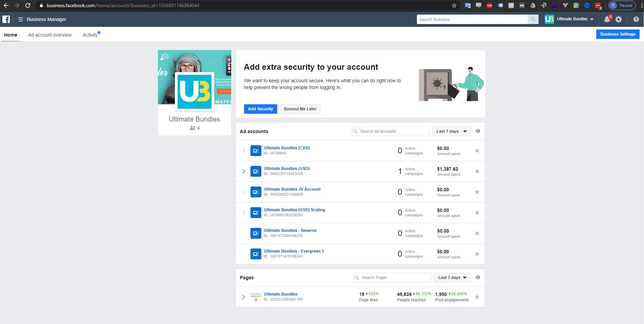Favorite the Ultimate Bundles (USD) account star
644x324 pixels.
point(477,171)
